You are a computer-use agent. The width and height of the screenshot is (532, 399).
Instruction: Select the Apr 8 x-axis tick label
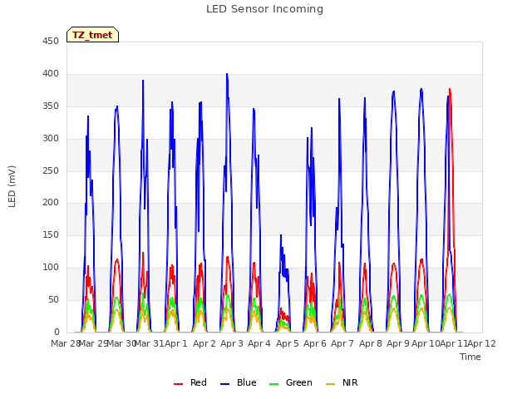tap(371, 343)
